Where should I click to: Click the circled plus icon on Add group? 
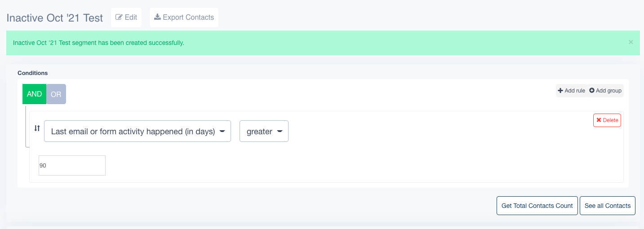[x=592, y=91]
